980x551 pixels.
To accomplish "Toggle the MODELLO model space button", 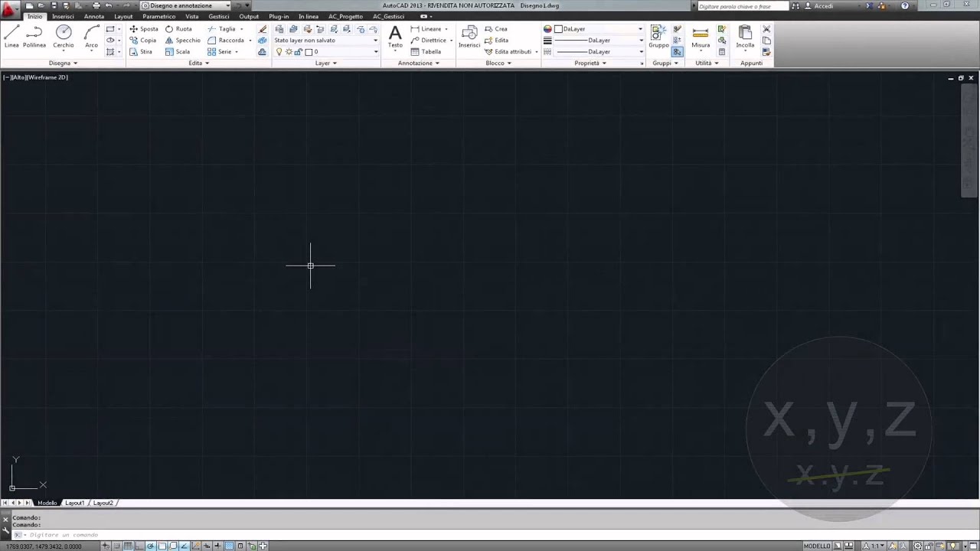I will [817, 546].
